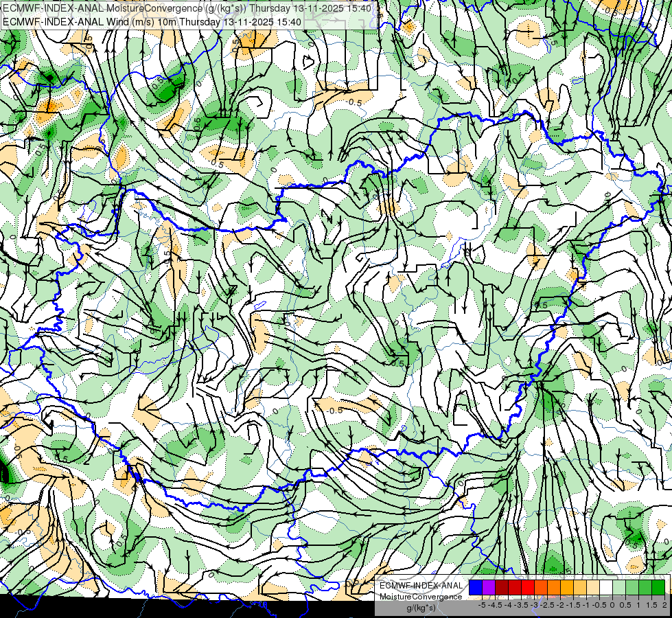The width and height of the screenshot is (672, 618).
Task: Click the blue swatch in the legend
Action: 475,587
